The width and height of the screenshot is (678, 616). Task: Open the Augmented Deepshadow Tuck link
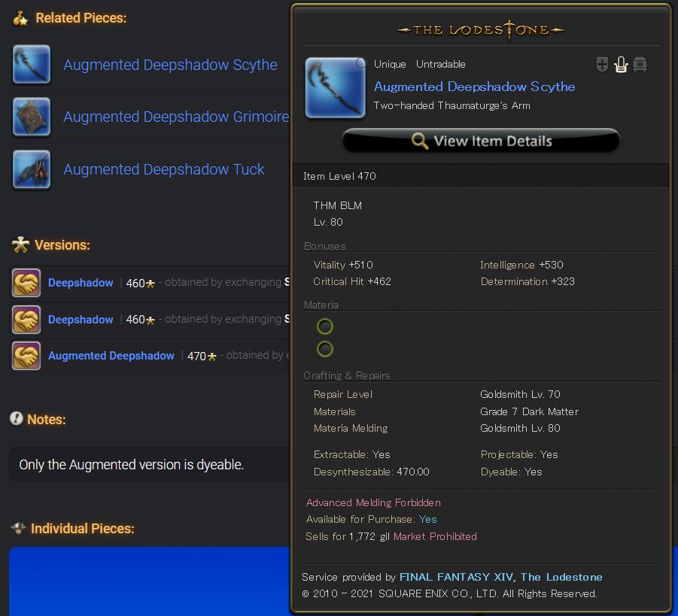pyautogui.click(x=163, y=170)
